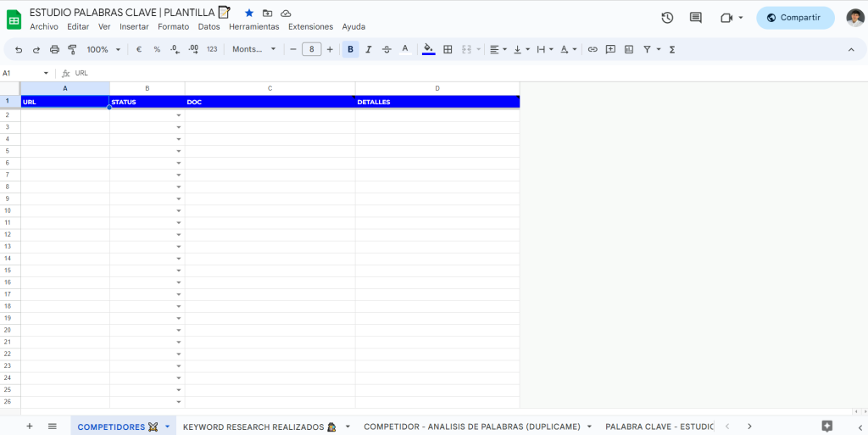Select the paint format tool
868x435 pixels.
(x=72, y=49)
